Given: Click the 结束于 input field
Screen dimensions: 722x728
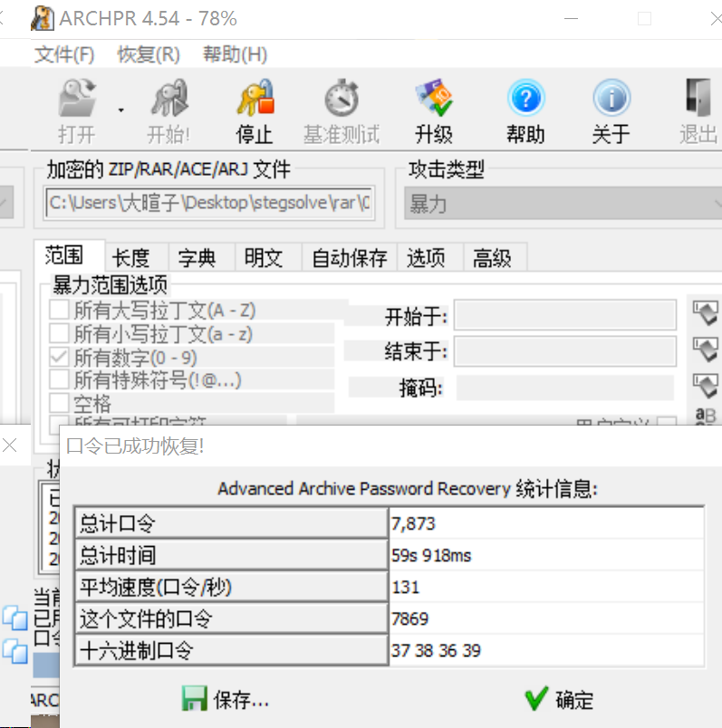Looking at the screenshot, I should [x=565, y=351].
